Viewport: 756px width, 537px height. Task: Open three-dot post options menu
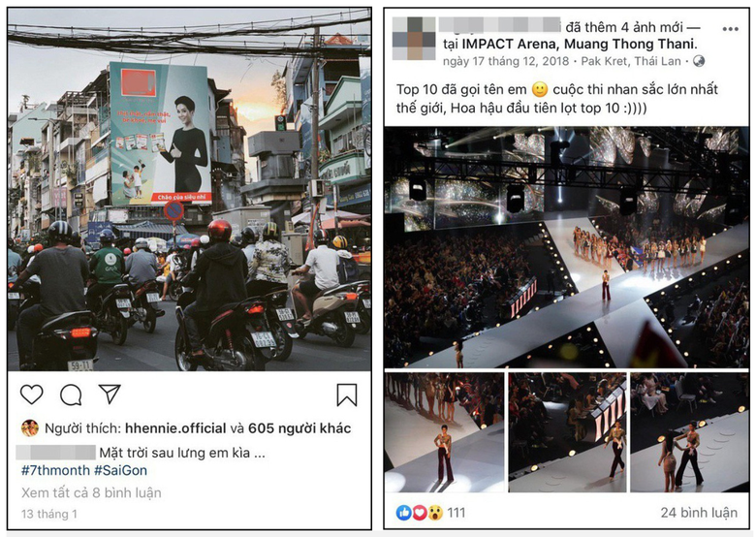730,29
